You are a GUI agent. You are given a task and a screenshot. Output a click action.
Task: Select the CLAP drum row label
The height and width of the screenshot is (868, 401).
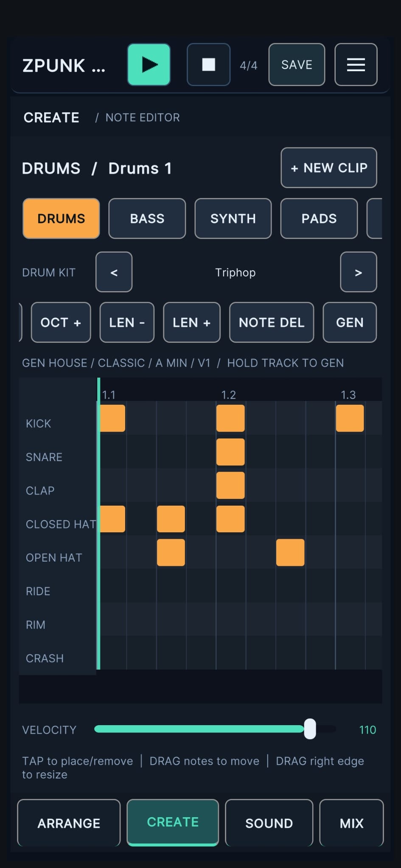[40, 490]
